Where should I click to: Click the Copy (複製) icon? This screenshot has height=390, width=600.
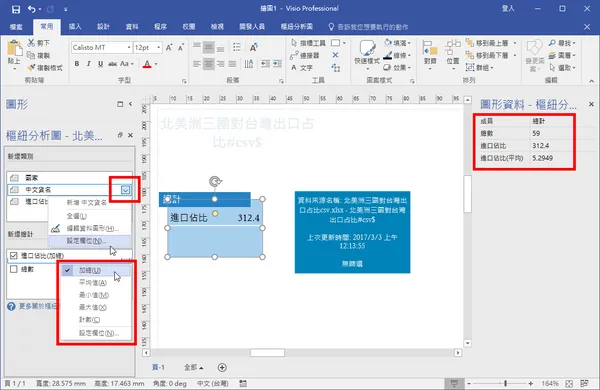pos(31,55)
